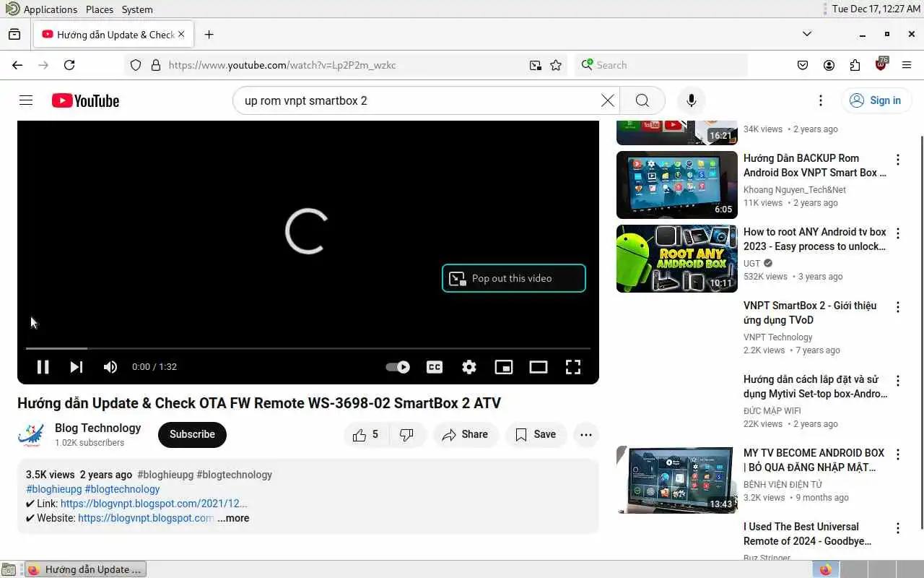Open Firefox extensions puzzle icon
The height and width of the screenshot is (578, 924).
(x=855, y=65)
